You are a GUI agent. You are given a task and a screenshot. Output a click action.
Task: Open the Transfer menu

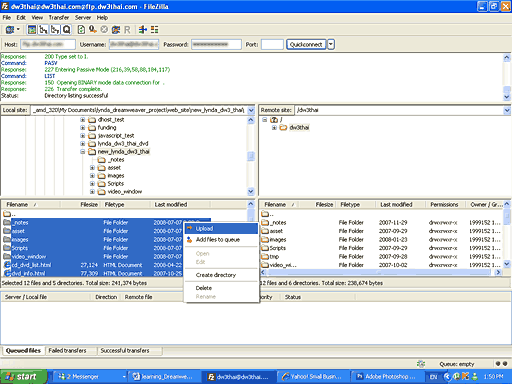59,18
